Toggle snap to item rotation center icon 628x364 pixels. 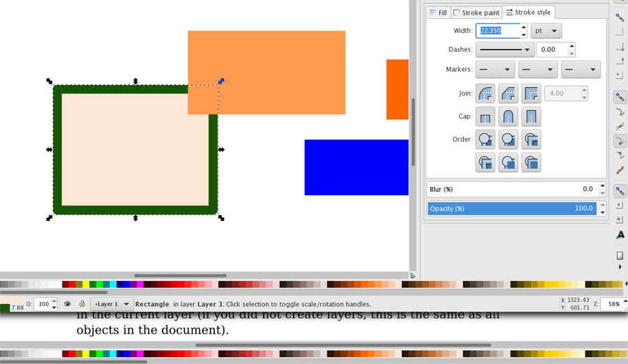(x=620, y=220)
